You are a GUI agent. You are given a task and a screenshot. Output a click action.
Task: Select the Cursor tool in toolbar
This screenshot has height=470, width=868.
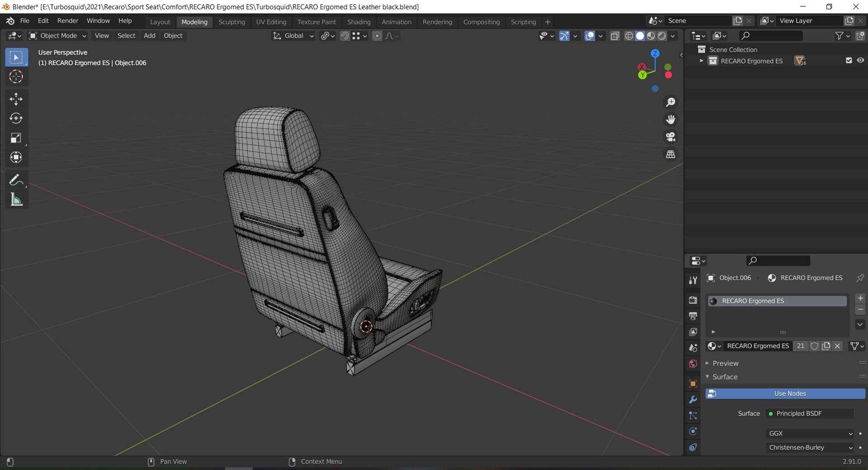click(x=16, y=76)
